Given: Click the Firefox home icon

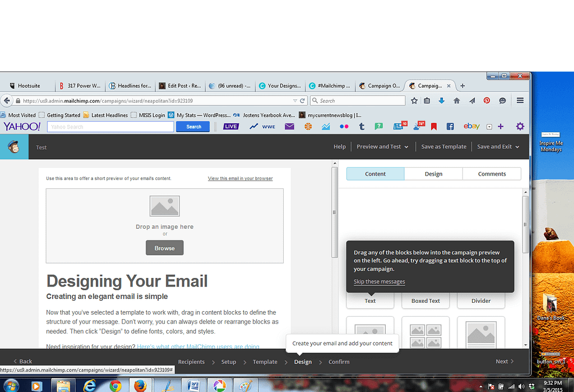Looking at the screenshot, I should tap(456, 100).
